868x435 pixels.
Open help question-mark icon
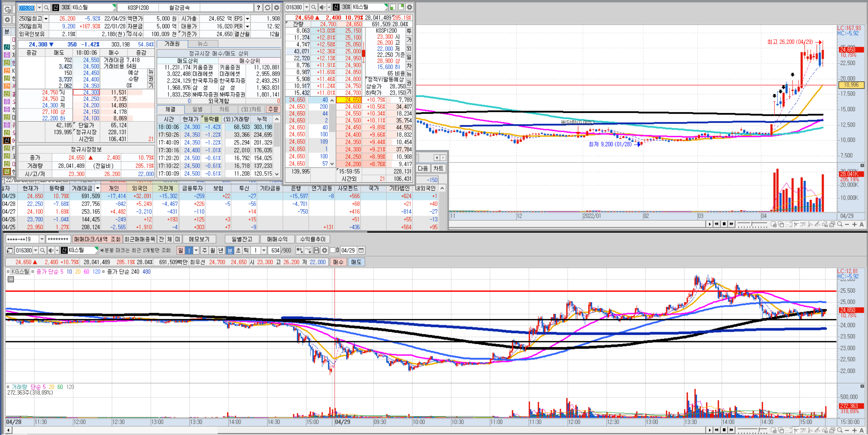click(x=258, y=7)
